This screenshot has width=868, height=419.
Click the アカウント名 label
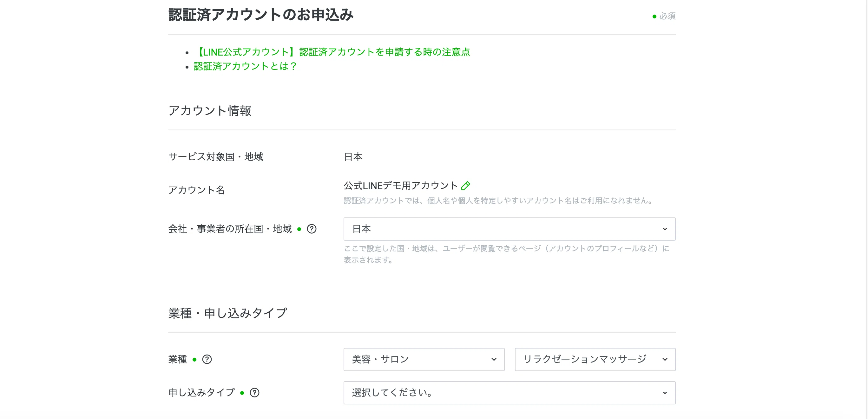pos(196,190)
